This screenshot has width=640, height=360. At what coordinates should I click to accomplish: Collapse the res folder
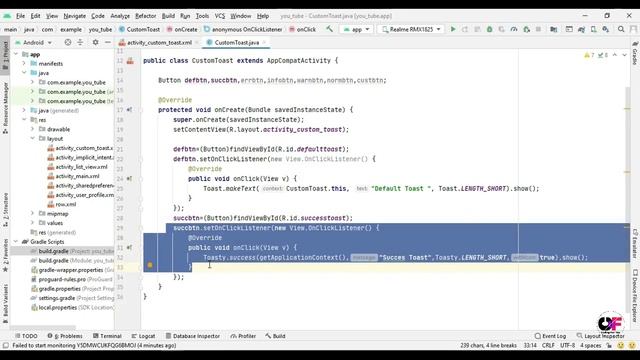(24, 120)
